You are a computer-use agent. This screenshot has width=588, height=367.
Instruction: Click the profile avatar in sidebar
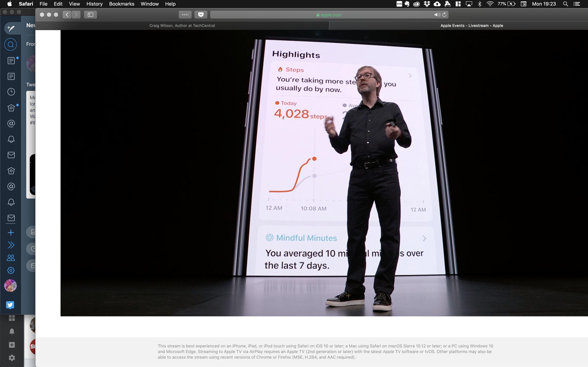tap(10, 285)
